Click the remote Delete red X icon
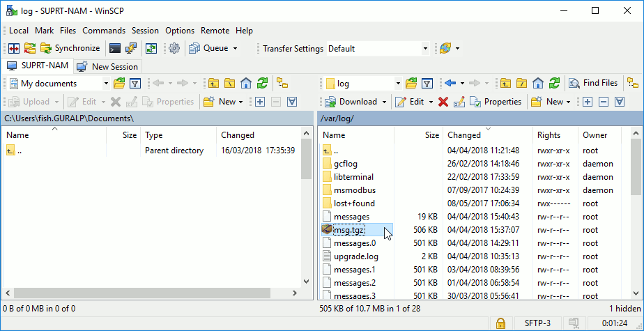The width and height of the screenshot is (644, 331). click(443, 102)
